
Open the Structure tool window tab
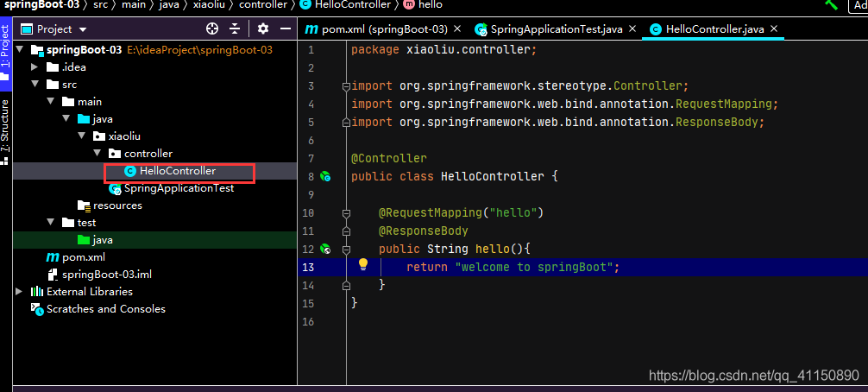point(5,131)
